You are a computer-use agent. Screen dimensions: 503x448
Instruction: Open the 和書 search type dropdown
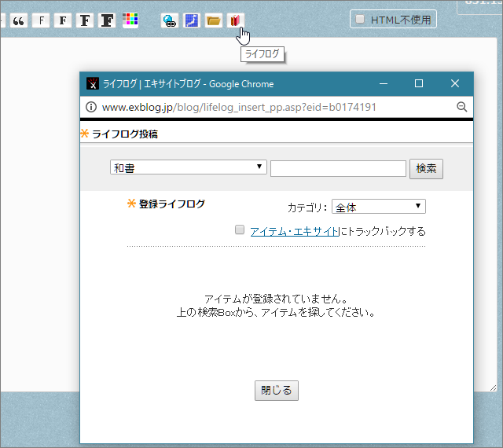pyautogui.click(x=189, y=167)
